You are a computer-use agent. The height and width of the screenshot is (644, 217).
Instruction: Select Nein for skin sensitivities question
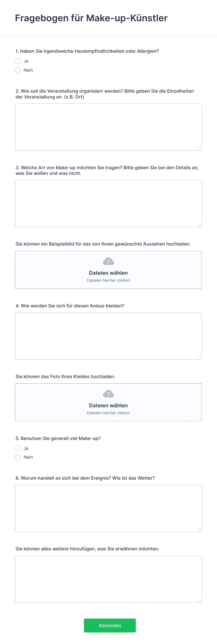pos(18,70)
